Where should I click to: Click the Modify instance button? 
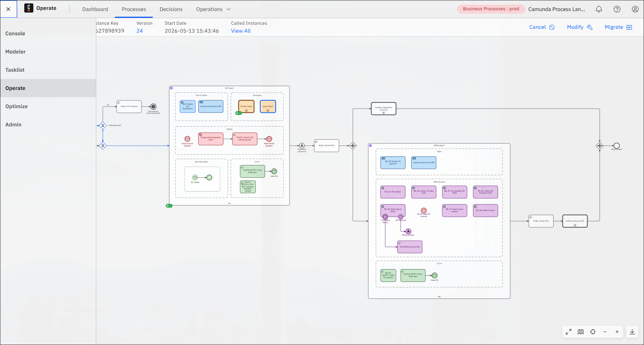[580, 27]
